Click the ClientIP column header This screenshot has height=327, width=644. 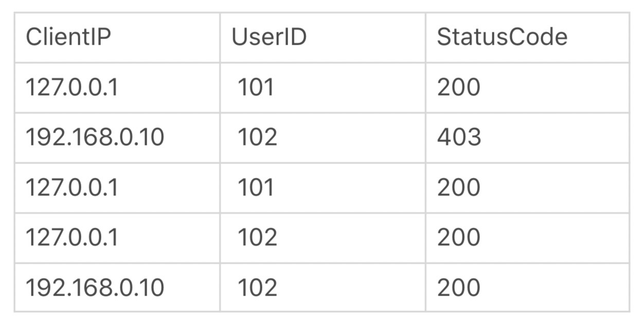pos(68,38)
